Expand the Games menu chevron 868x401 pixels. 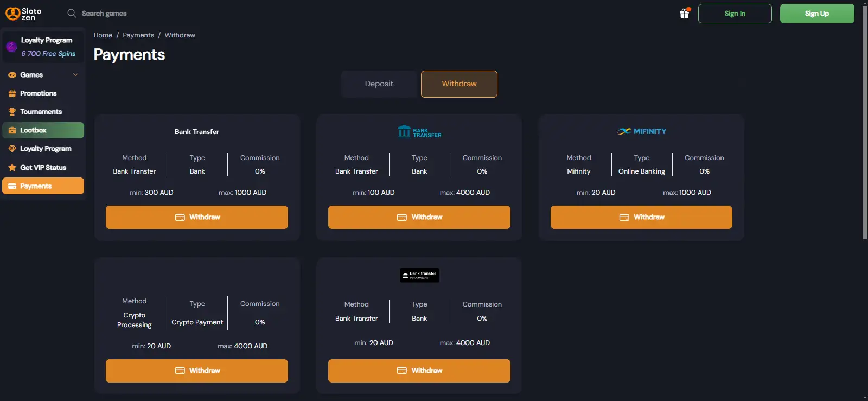[x=75, y=75]
